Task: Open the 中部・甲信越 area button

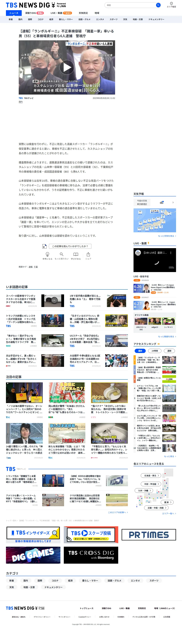Action: [x=151, y=484]
